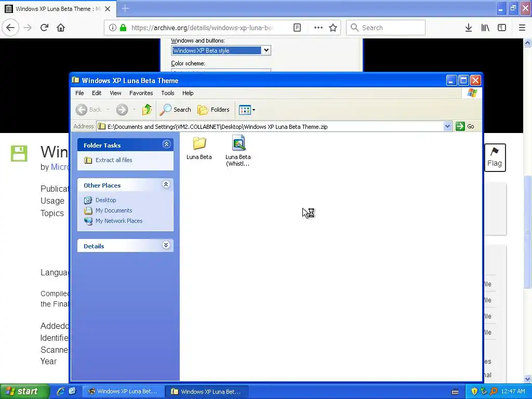Click the orange magnifier tray icon
This screenshot has width=532, height=399.
[x=494, y=392]
